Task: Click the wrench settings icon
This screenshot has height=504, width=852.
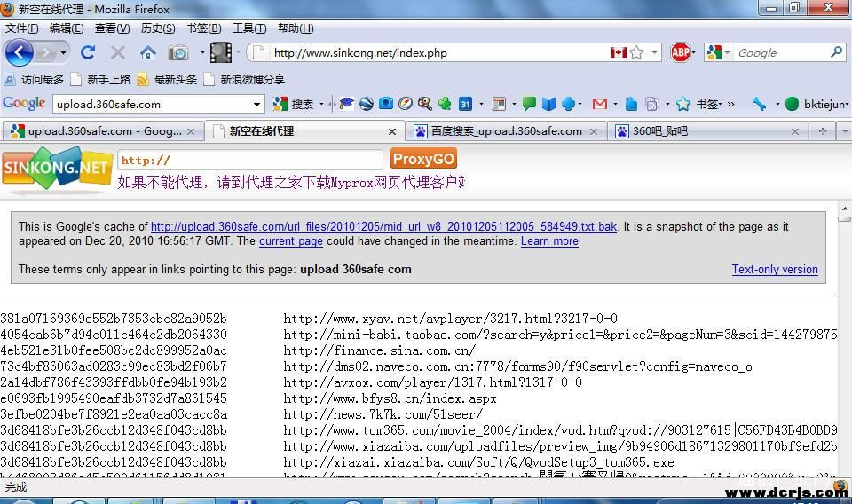Action: 759,104
